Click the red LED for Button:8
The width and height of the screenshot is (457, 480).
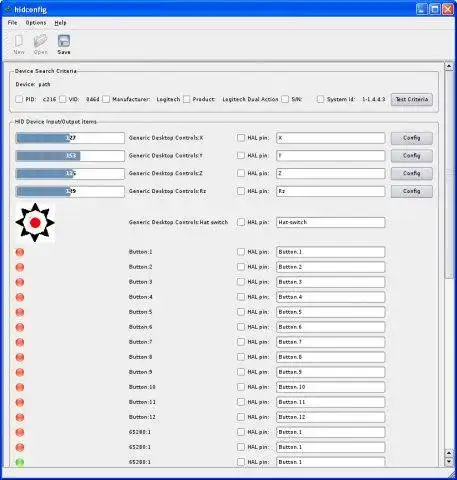pyautogui.click(x=20, y=357)
